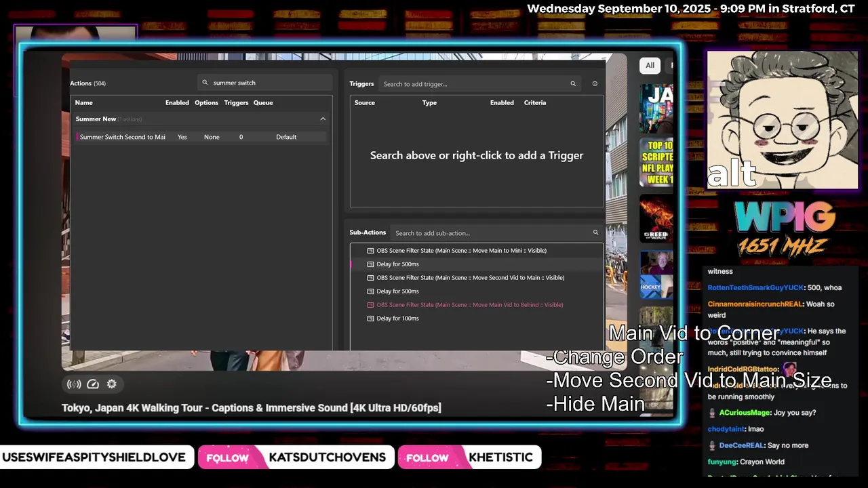
Task: Open the Tokyo, Japan 4K Walking Tour video title
Action: [252, 408]
